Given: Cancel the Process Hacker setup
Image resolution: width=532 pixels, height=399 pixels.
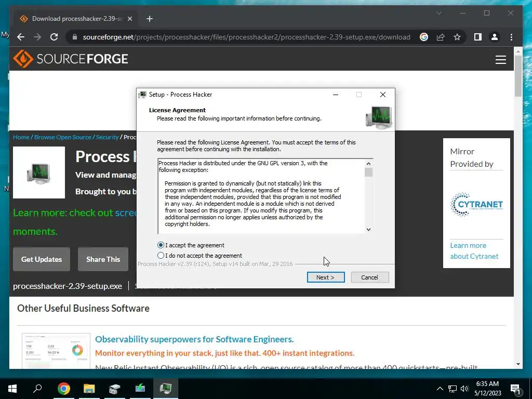Looking at the screenshot, I should pyautogui.click(x=369, y=277).
